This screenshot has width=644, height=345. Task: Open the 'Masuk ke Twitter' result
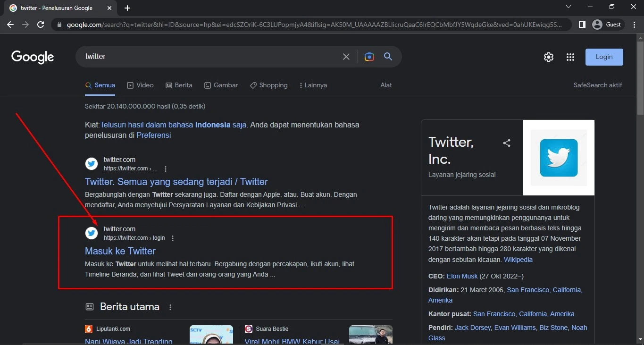pos(120,251)
